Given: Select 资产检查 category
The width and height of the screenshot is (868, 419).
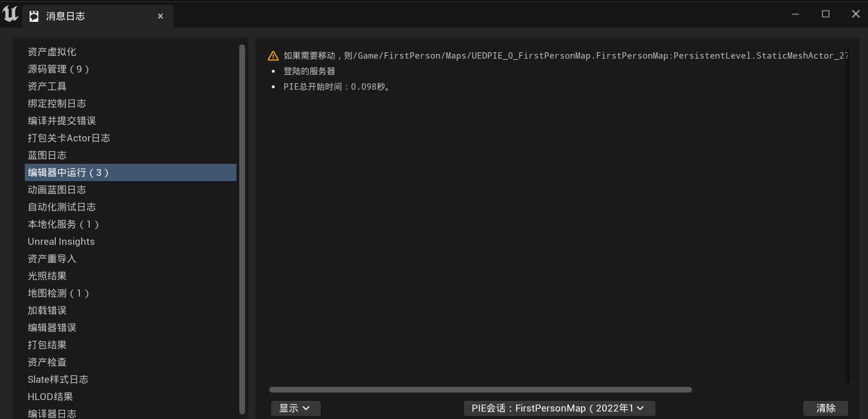Looking at the screenshot, I should pyautogui.click(x=131, y=362).
